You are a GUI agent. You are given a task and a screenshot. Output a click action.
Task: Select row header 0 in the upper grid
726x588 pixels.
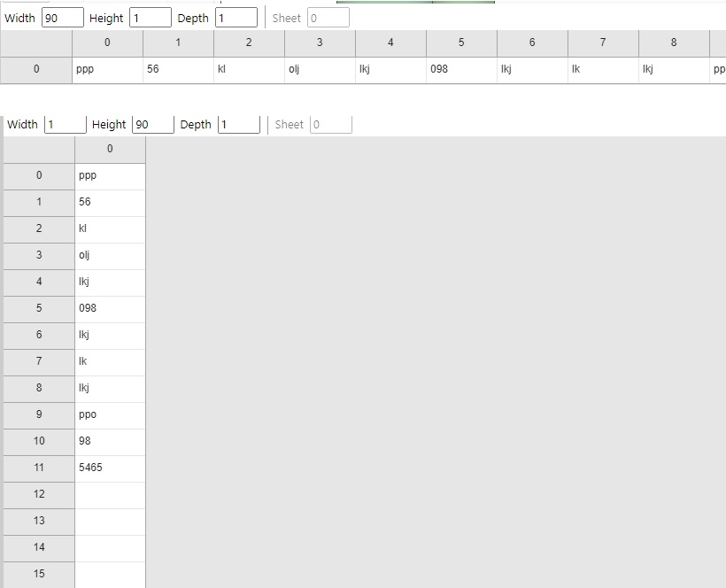point(36,70)
